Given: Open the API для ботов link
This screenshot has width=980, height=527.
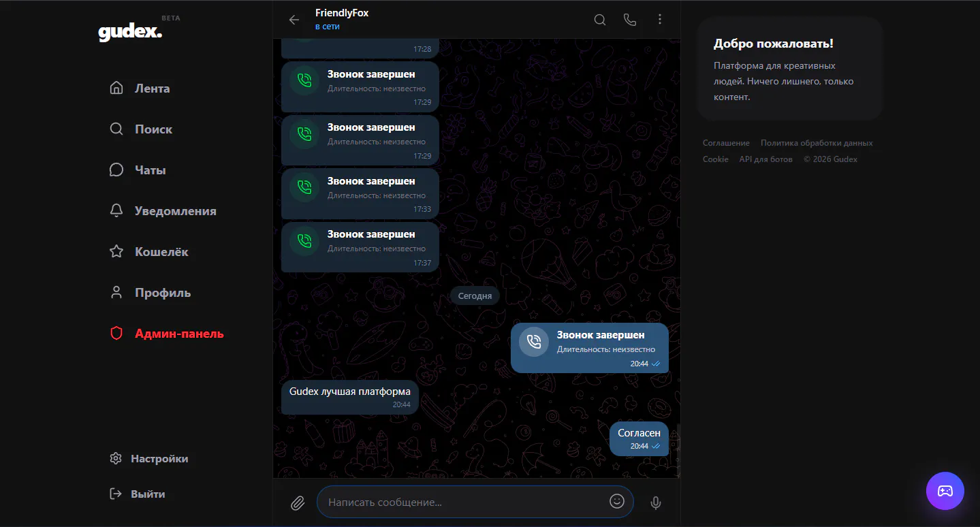Looking at the screenshot, I should [766, 159].
